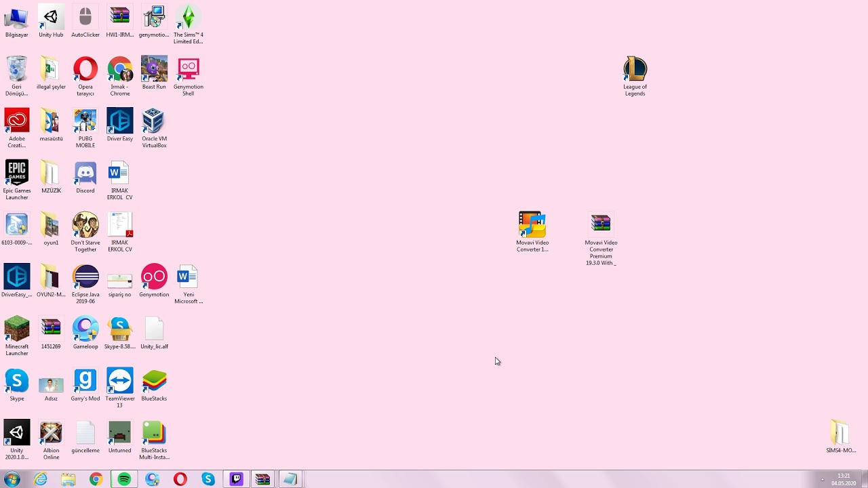Select the Oracle VM VirtualBox icon
Screen dimensions: 868x488
point(154,129)
